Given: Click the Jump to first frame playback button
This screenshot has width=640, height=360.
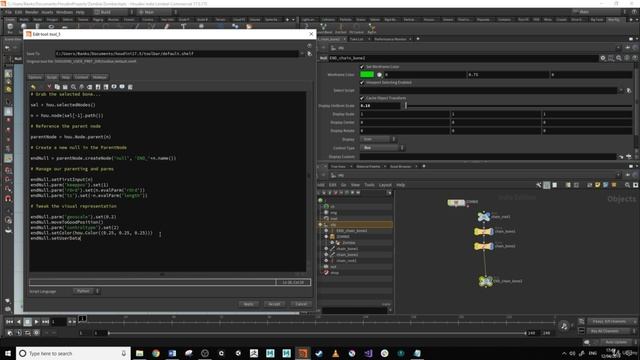Looking at the screenshot, I should [9, 322].
